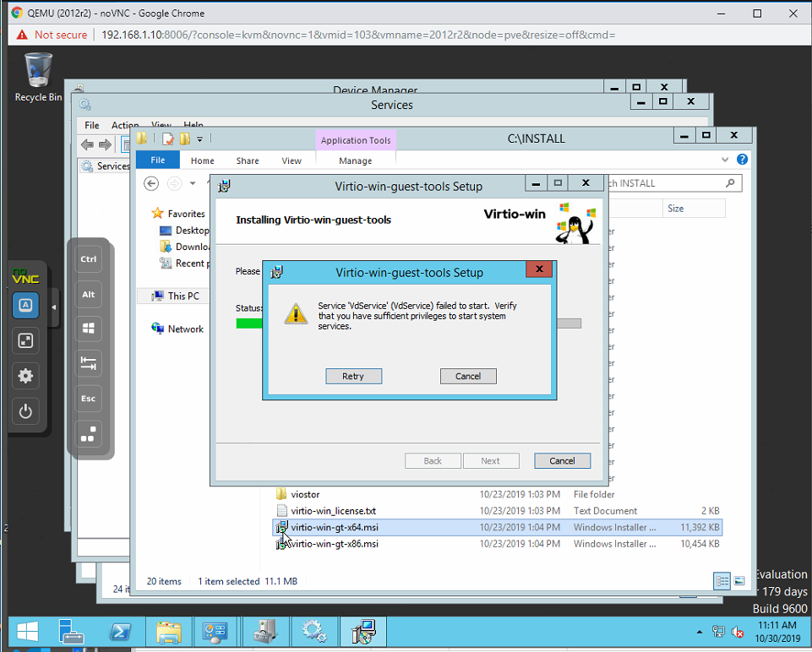Click the noVNC power disconnect icon

(x=25, y=412)
